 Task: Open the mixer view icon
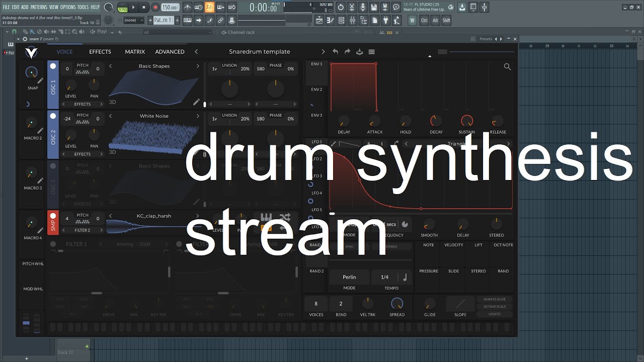tap(352, 20)
